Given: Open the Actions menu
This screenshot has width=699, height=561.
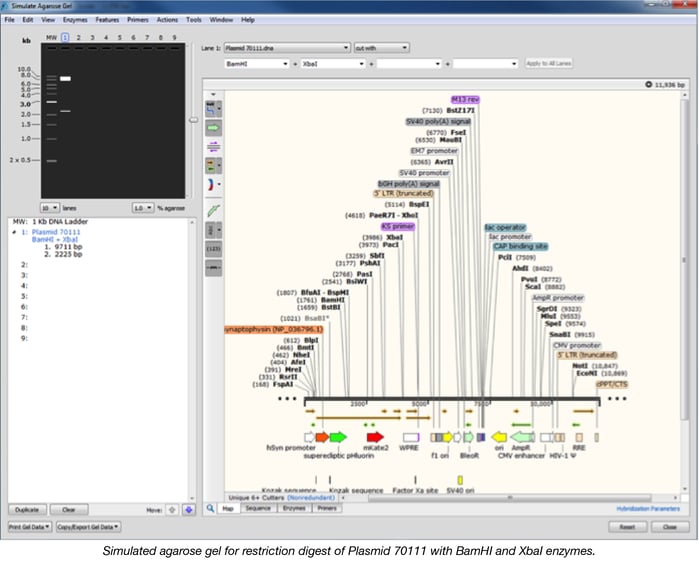Looking at the screenshot, I should pyautogui.click(x=167, y=20).
